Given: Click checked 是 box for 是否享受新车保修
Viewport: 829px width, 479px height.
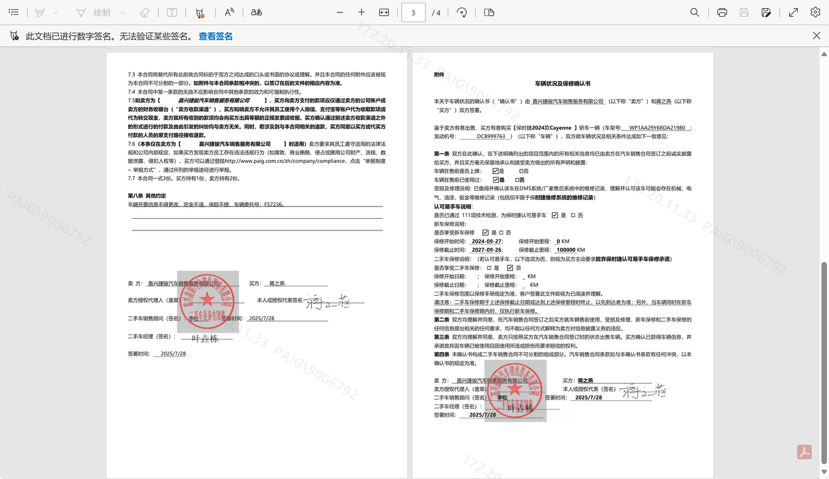Looking at the screenshot, I should click(x=485, y=233).
